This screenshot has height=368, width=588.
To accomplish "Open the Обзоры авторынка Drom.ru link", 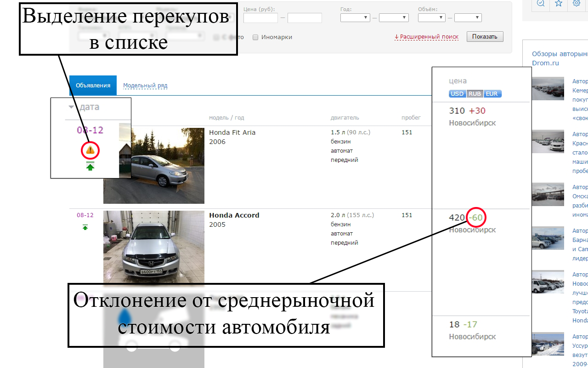I will coord(560,58).
